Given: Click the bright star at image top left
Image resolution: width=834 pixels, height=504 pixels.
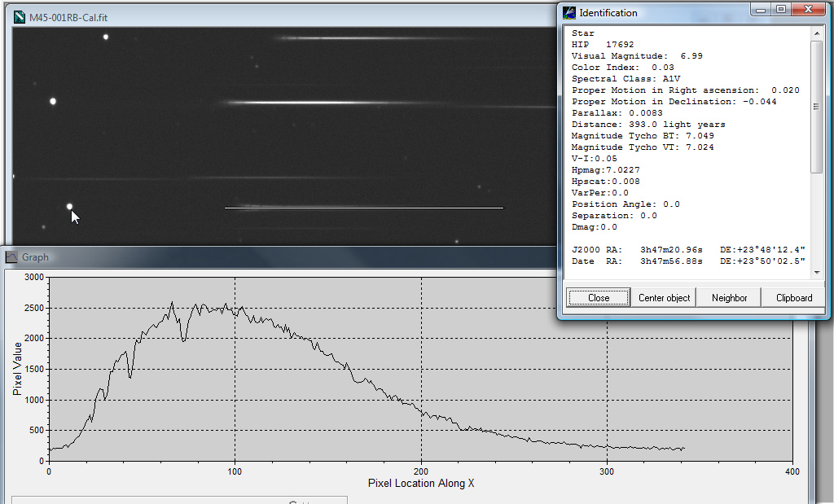Looking at the screenshot, I should coord(105,37).
